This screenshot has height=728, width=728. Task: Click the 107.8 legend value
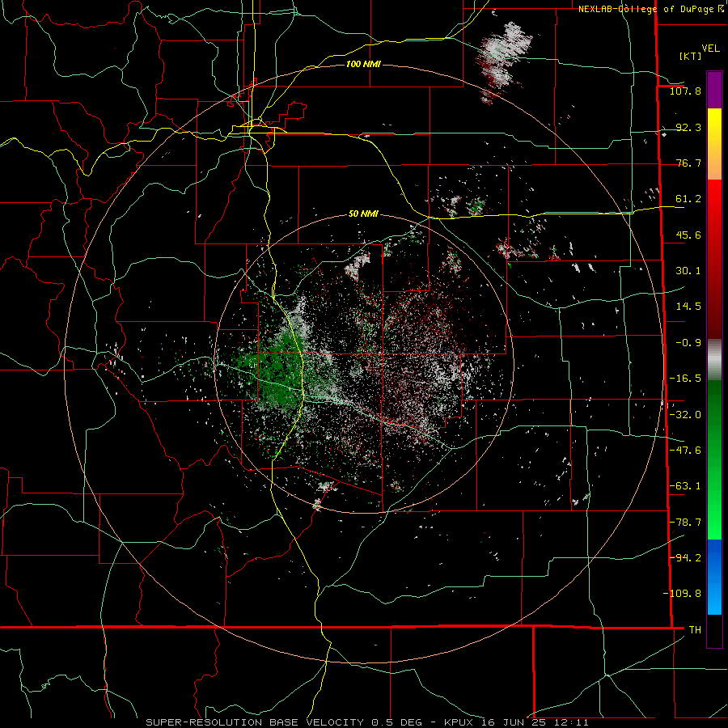[x=685, y=91]
